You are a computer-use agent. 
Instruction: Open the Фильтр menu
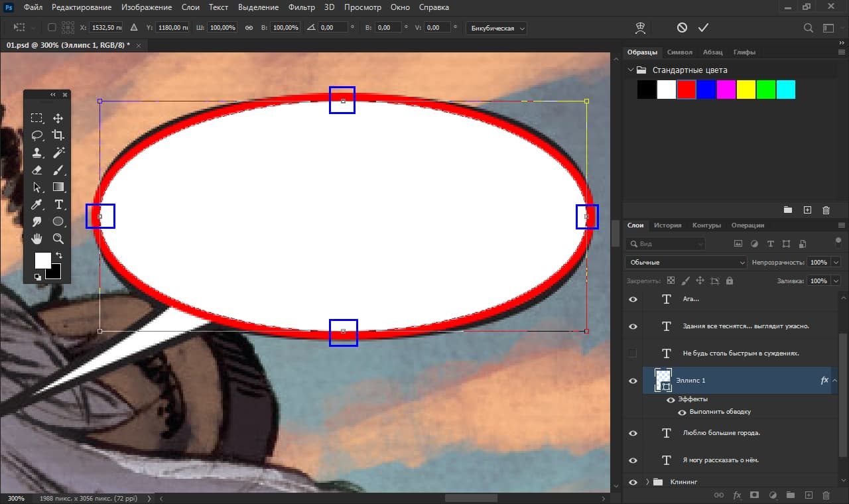pyautogui.click(x=301, y=7)
